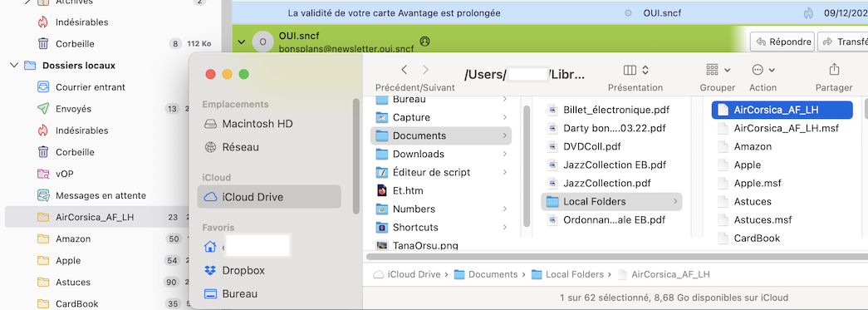This screenshot has height=310, width=868.
Task: Open the Grouper dropdown in Finder
Action: click(x=718, y=70)
